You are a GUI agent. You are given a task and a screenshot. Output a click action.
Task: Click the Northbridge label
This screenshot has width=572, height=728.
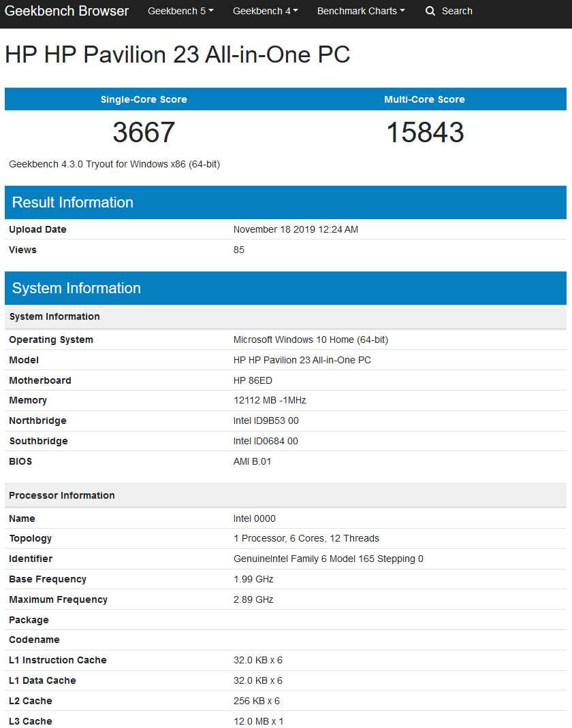point(37,420)
